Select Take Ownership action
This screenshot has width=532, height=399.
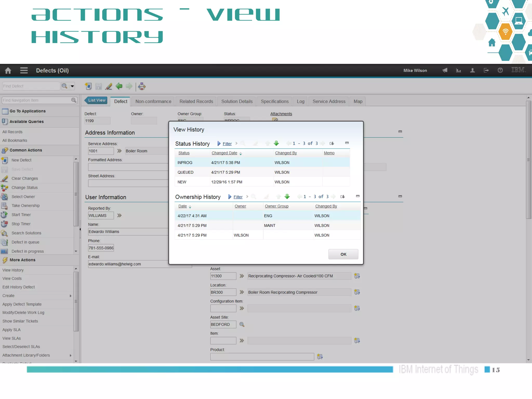(25, 205)
